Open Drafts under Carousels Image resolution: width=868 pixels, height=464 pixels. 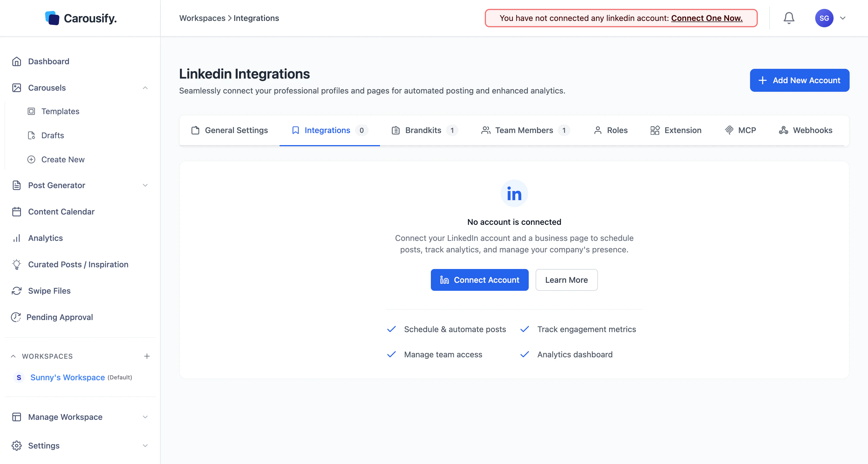tap(53, 135)
